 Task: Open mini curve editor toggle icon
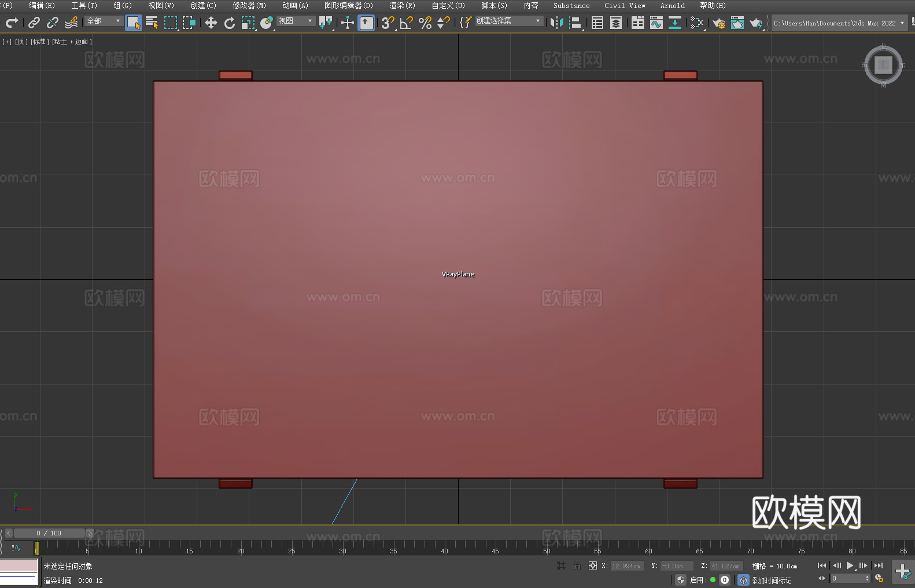coord(16,548)
